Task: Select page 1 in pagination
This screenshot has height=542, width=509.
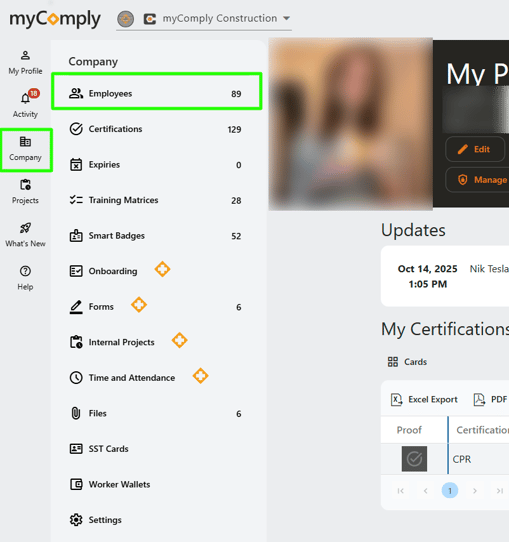Action: (450, 490)
